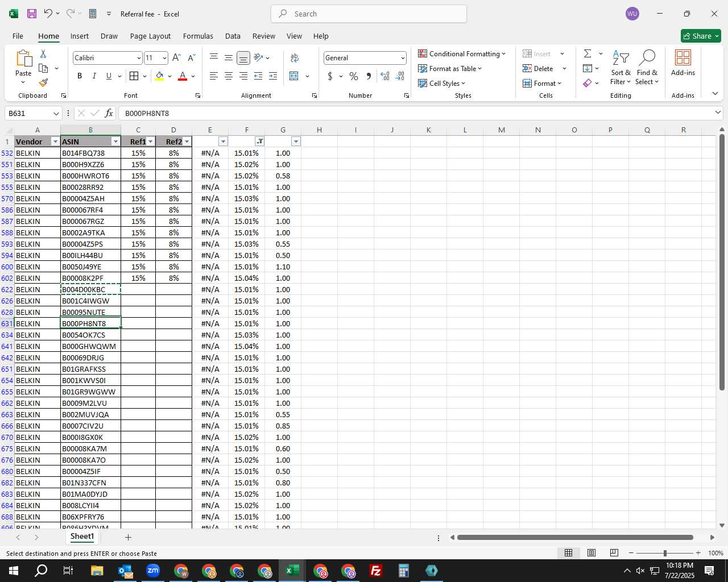
Task: Apply Comma Style icon
Action: click(x=369, y=76)
